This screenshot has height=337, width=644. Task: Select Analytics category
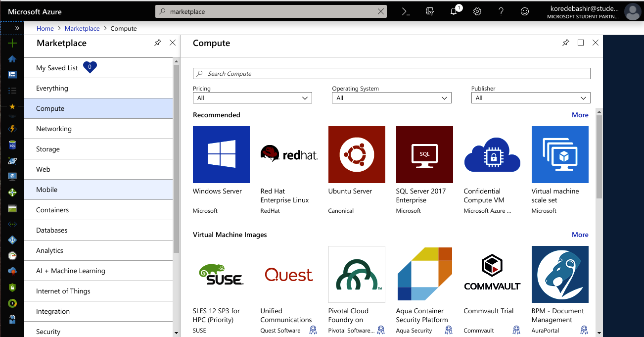tap(98, 250)
